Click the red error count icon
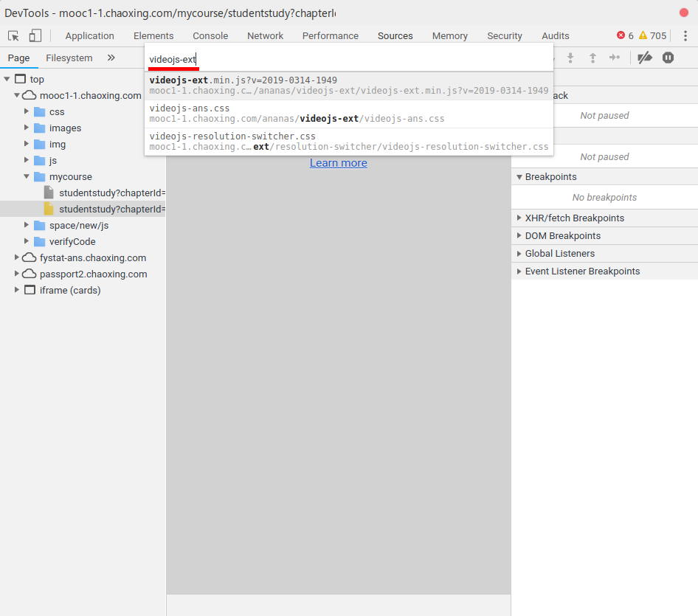 621,35
